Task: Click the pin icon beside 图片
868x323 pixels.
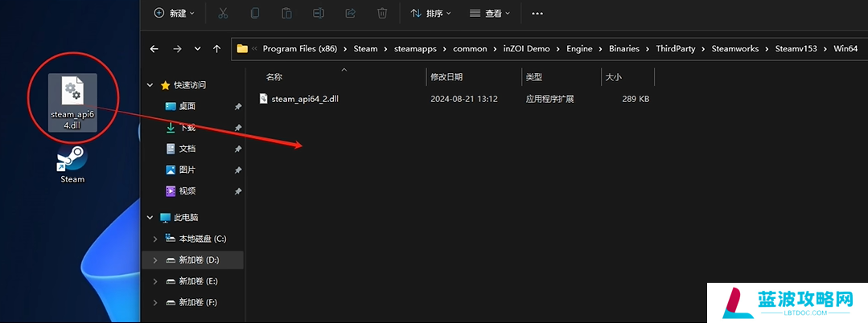Action: pos(238,170)
